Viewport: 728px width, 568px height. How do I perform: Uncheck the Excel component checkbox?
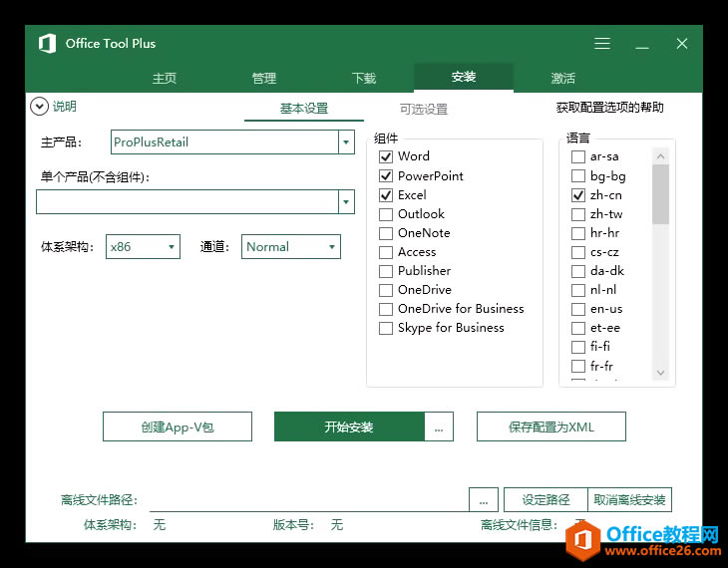[386, 195]
